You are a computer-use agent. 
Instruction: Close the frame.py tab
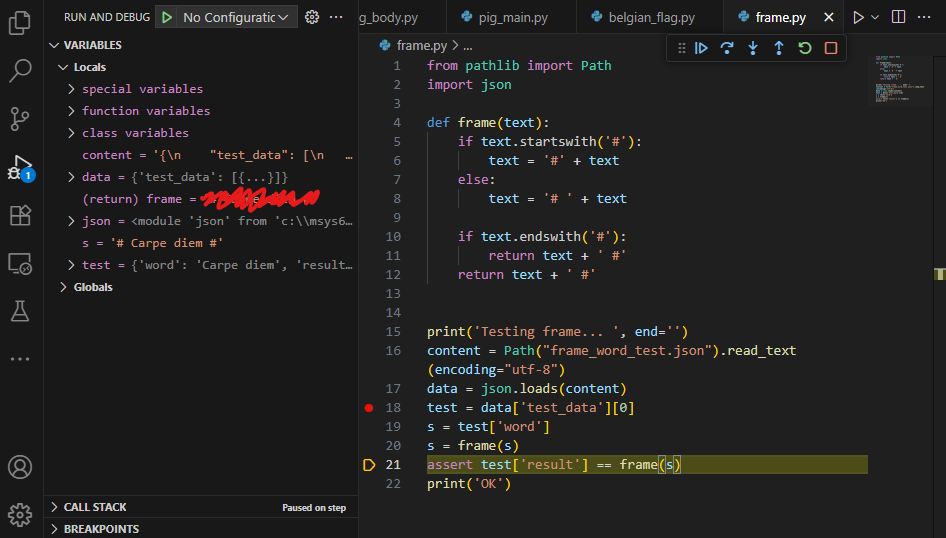point(829,17)
